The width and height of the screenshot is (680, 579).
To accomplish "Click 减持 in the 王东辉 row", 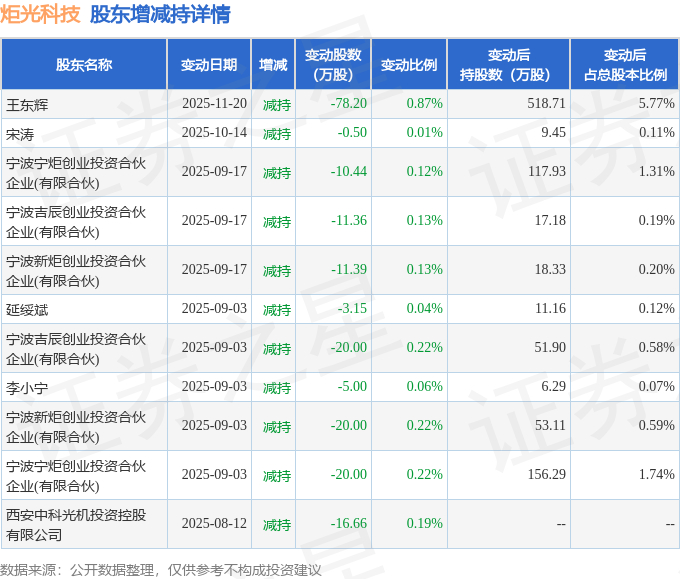I will (277, 105).
